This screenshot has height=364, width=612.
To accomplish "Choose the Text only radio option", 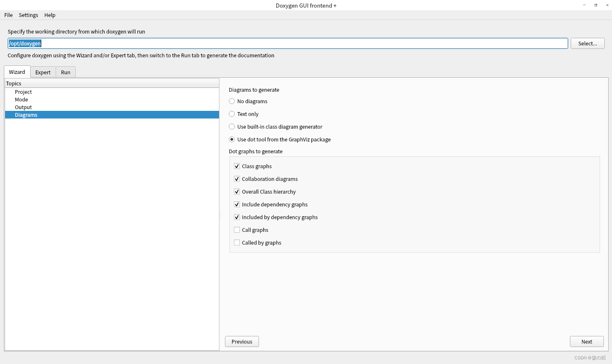I will coord(232,114).
